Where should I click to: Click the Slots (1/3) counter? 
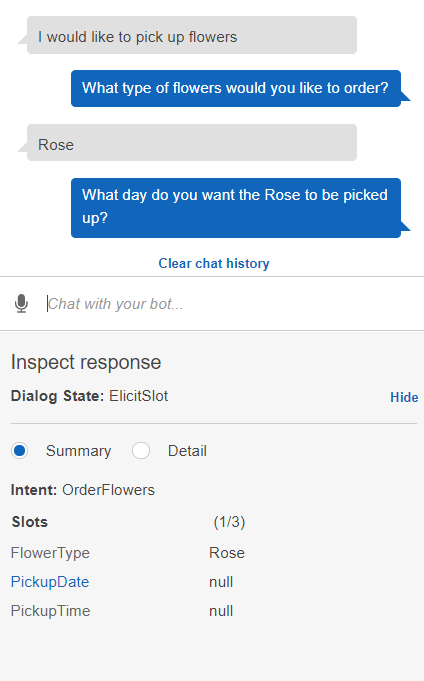pos(229,522)
